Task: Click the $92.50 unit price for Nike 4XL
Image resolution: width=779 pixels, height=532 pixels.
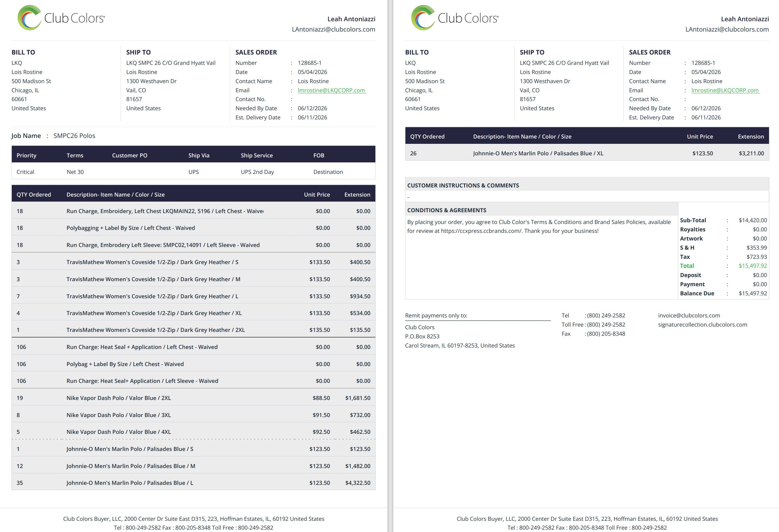Action: tap(321, 432)
